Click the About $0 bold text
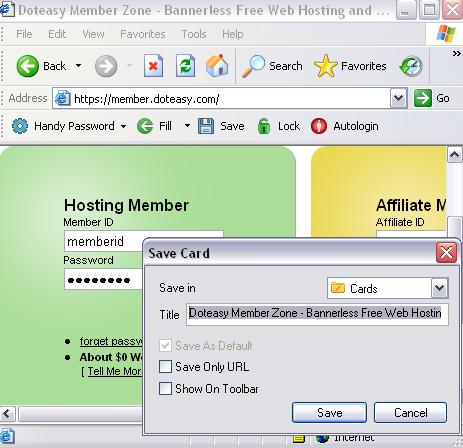463x448 pixels. (111, 357)
